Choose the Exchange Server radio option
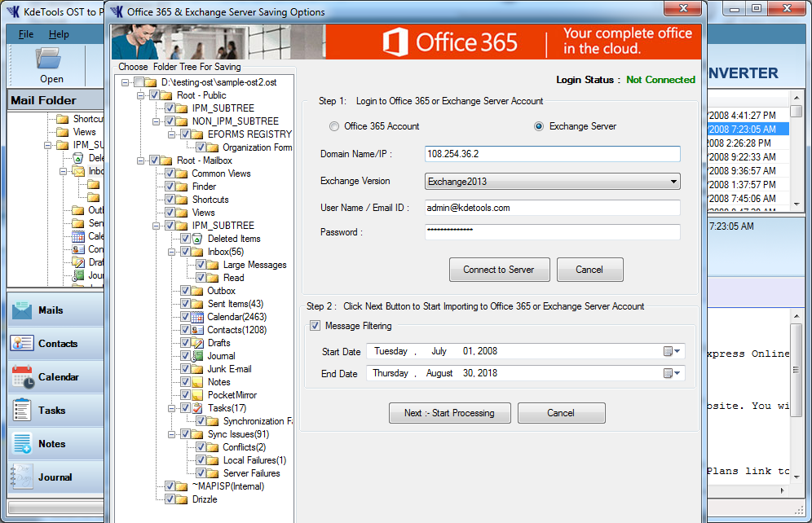The height and width of the screenshot is (523, 812). [x=539, y=127]
